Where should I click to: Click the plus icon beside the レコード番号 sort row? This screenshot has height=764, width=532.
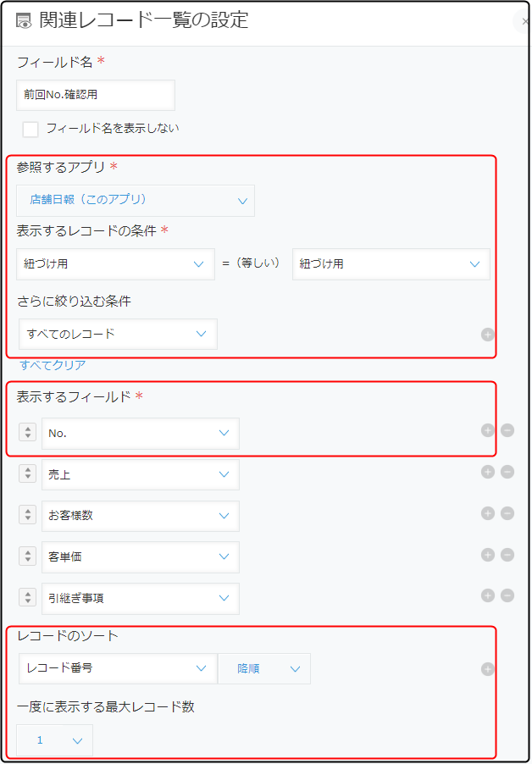(x=488, y=669)
